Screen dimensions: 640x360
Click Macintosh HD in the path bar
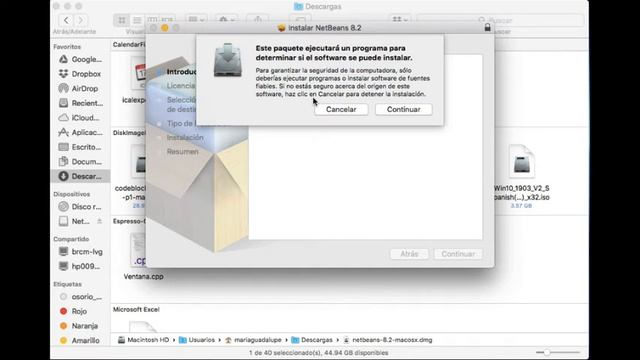tap(143, 340)
